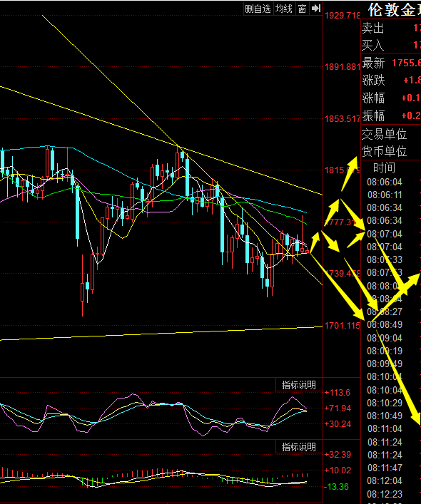
Task: Click the 1929.718 price axis label
Action: pyautogui.click(x=343, y=16)
